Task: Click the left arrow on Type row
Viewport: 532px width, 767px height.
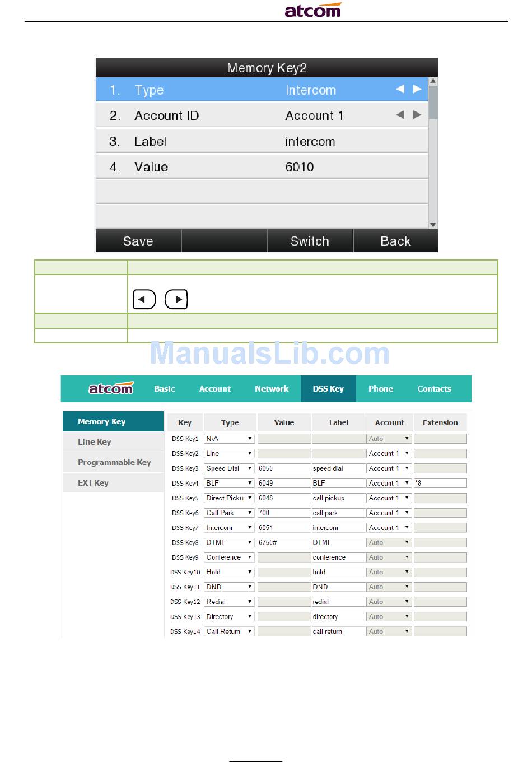Action: click(x=400, y=89)
